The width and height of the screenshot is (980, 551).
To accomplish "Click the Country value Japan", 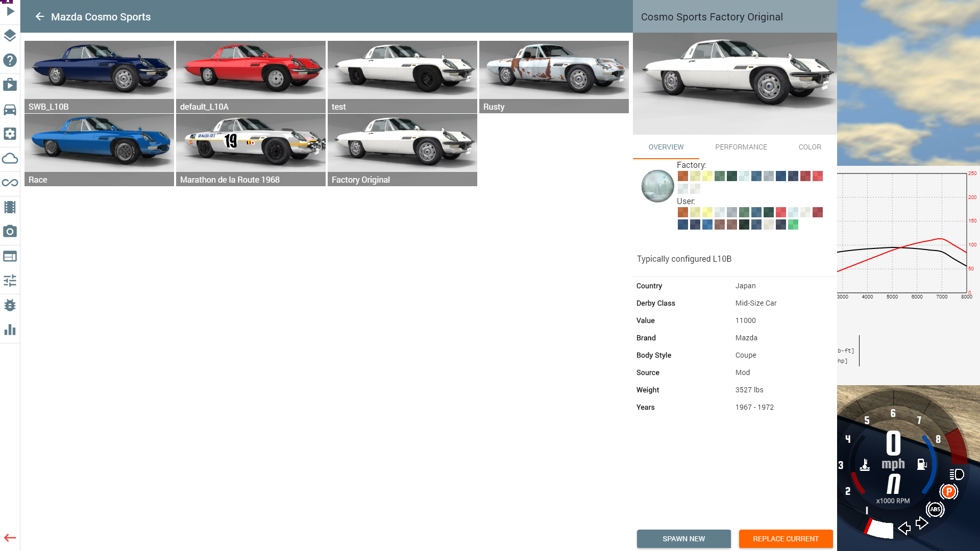I will [x=746, y=286].
